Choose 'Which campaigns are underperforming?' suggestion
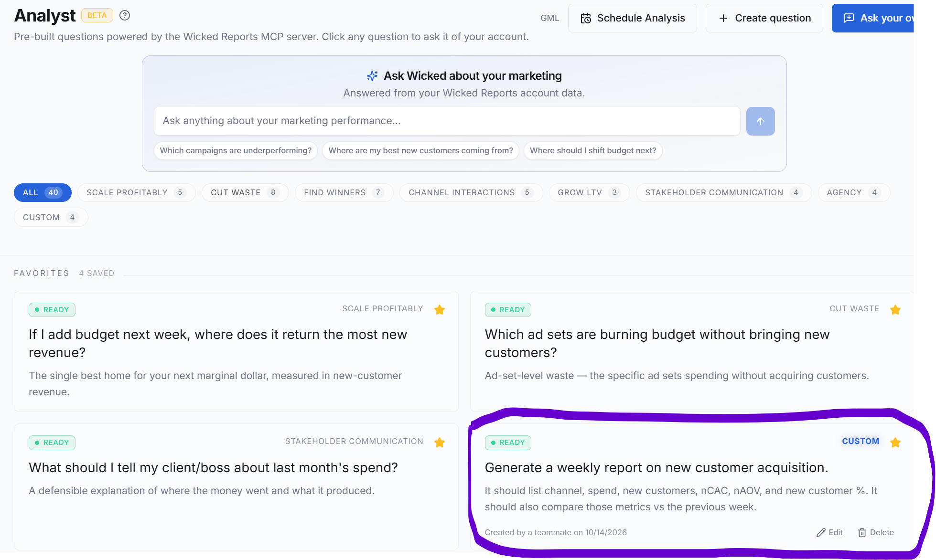Screen dimensions: 936x560 (236, 151)
